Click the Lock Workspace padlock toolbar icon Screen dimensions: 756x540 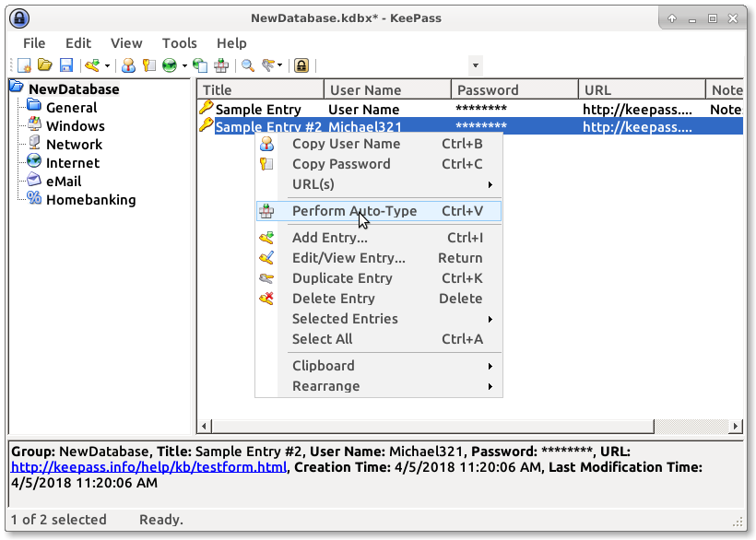[301, 65]
